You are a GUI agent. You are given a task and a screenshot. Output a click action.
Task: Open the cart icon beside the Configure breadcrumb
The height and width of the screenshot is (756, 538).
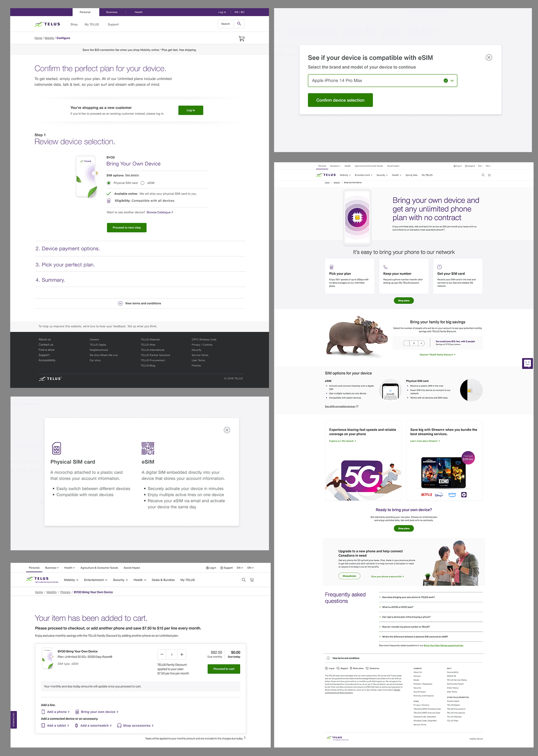(x=241, y=39)
